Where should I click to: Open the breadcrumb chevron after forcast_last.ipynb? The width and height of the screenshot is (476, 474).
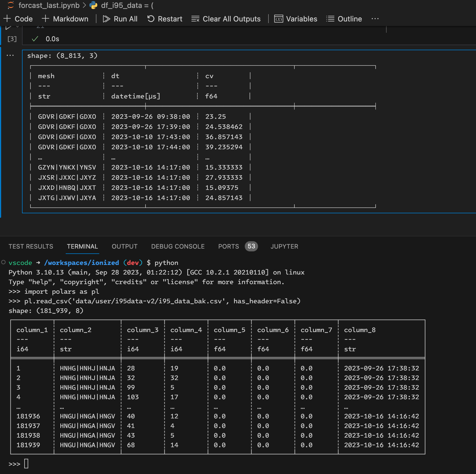tap(83, 5)
